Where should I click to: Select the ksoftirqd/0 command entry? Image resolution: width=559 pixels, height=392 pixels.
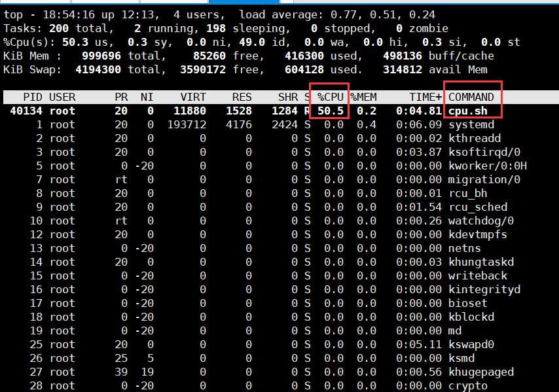coord(484,152)
